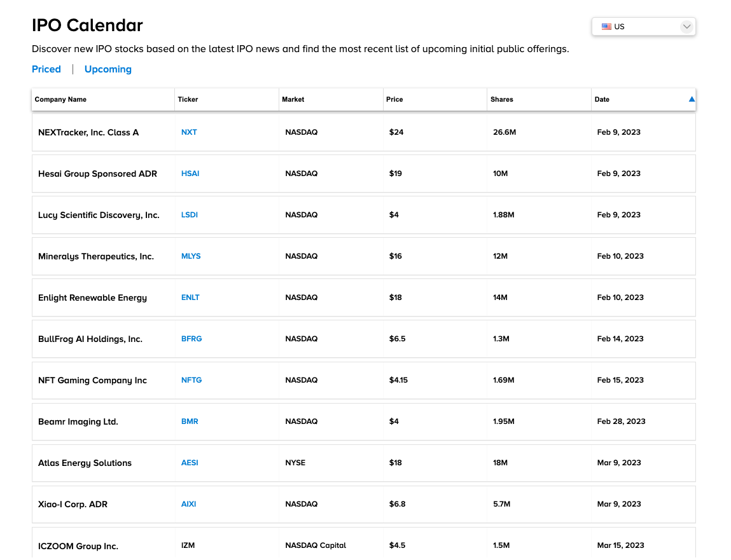Screen dimensions: 731x560
Task: Click the Feb 28, 2023 date
Action: click(621, 421)
